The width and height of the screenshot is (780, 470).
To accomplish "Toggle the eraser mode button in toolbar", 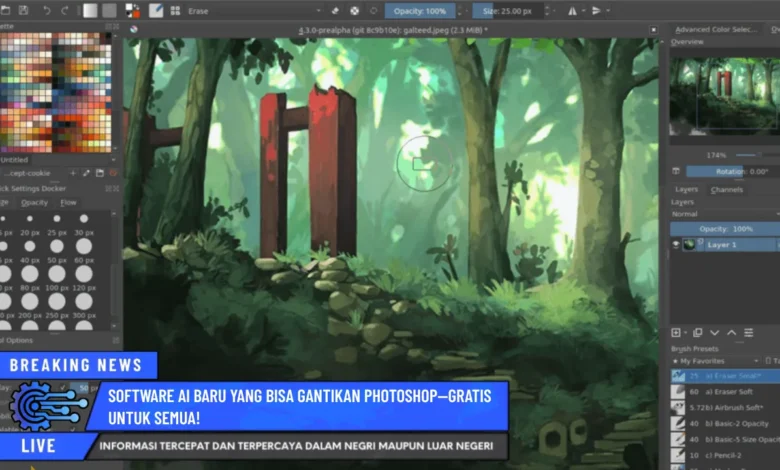I will 335,11.
